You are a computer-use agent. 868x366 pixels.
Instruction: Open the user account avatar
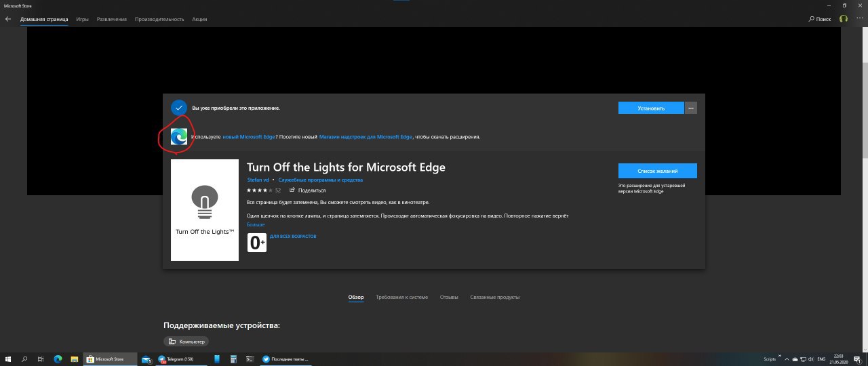[x=844, y=19]
